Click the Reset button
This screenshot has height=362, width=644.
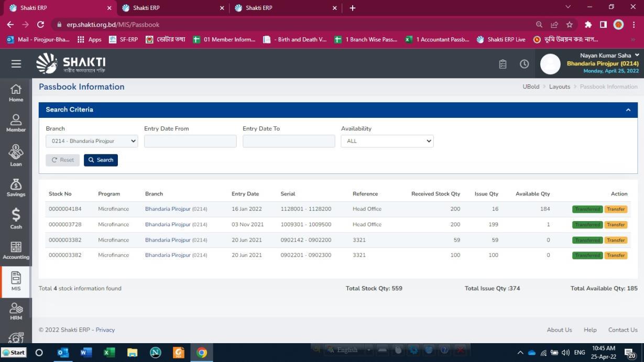[63, 160]
